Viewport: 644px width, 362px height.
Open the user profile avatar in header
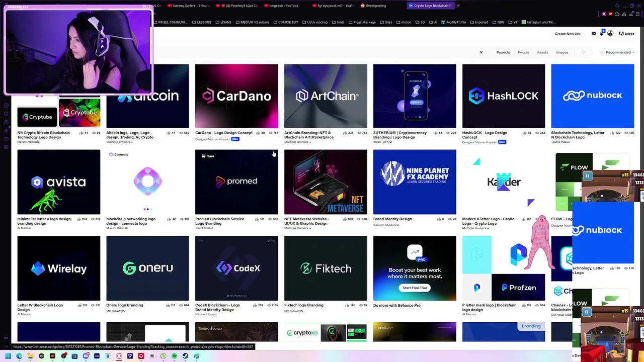[610, 34]
